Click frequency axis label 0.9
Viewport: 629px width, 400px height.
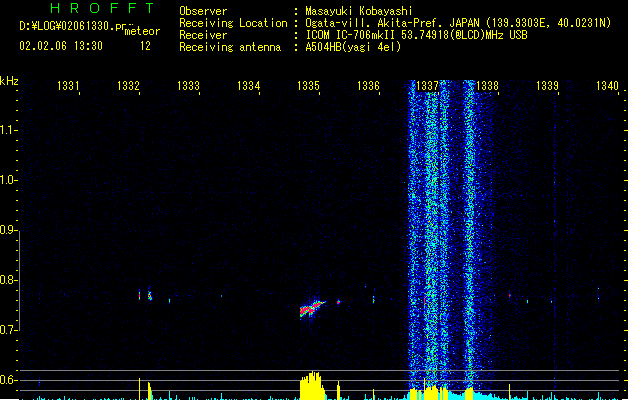pos(8,230)
